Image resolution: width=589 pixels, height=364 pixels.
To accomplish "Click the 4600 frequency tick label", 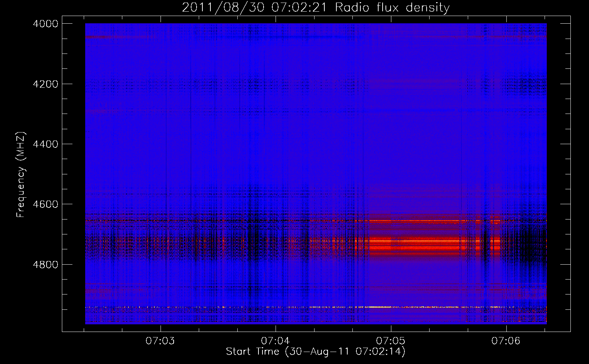I will [x=46, y=204].
